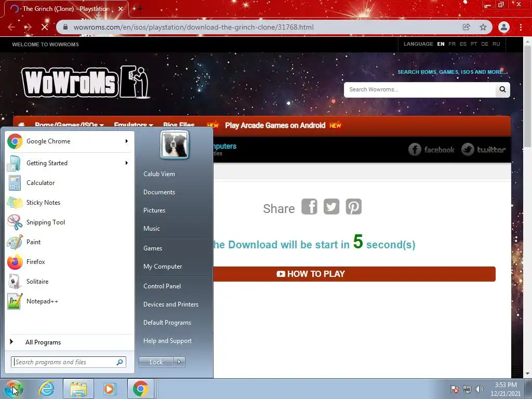Expand Google Chrome jump list arrow
The image size is (532, 399).
pyautogui.click(x=127, y=141)
